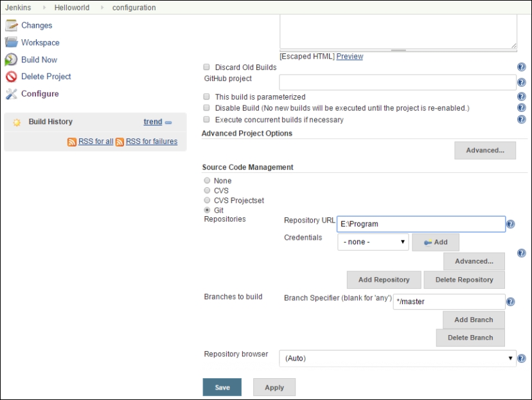This screenshot has width=532, height=400.
Task: Open the Repository browser dropdown
Action: [398, 359]
